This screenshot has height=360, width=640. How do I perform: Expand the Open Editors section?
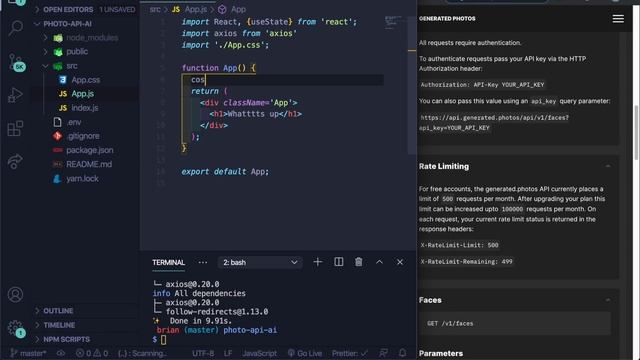tap(85, 9)
